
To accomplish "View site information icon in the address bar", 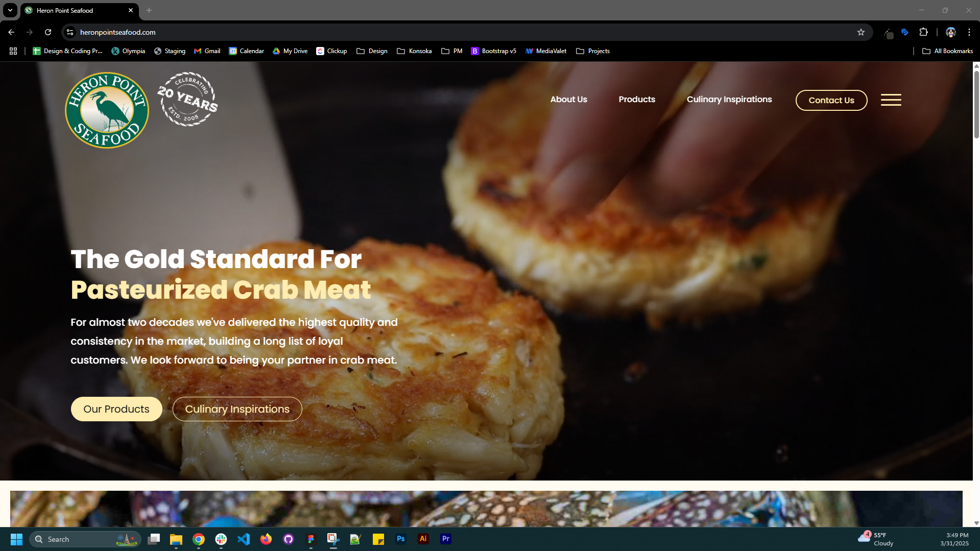I will tap(70, 32).
